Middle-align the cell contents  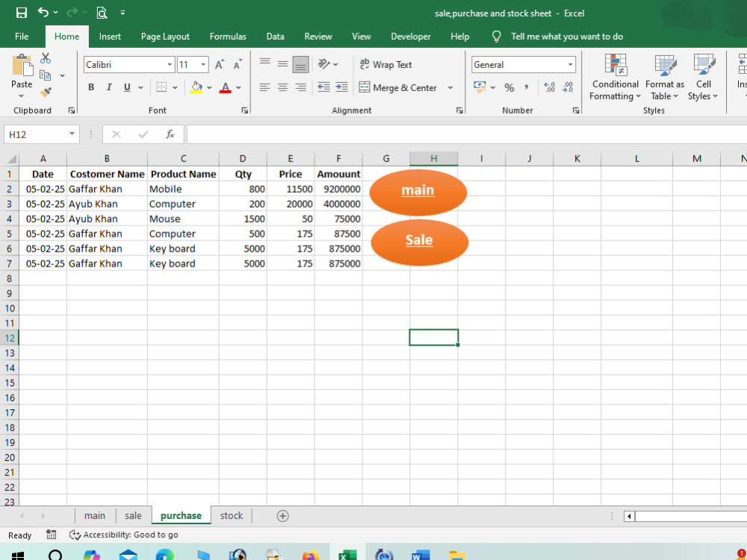pos(282,63)
